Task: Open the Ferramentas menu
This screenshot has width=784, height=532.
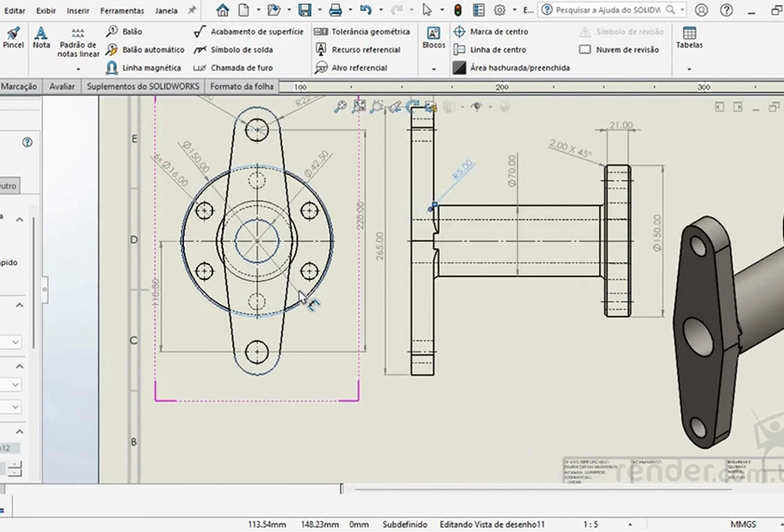Action: point(122,10)
